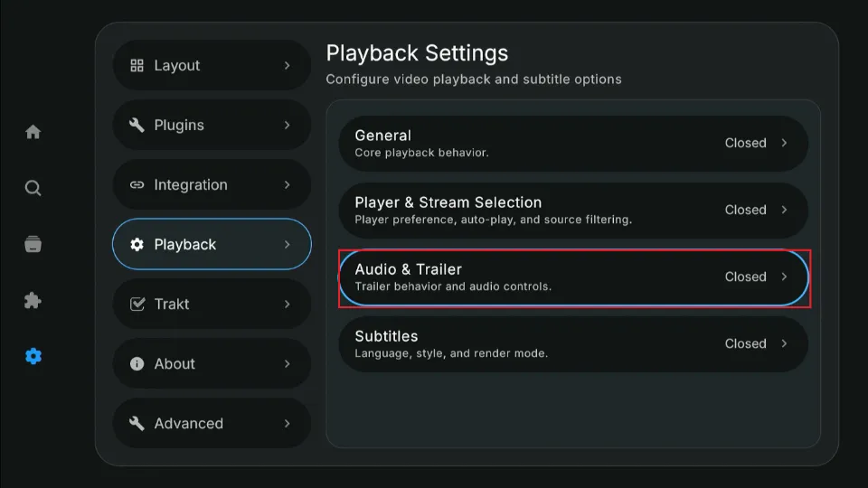868x488 pixels.
Task: Open the Trakt settings category
Action: tap(212, 305)
